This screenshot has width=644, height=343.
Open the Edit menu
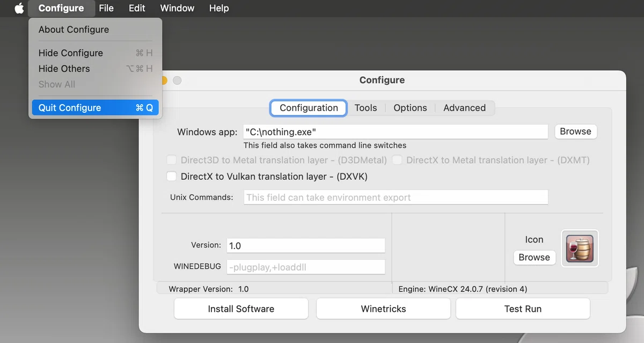[x=137, y=8]
